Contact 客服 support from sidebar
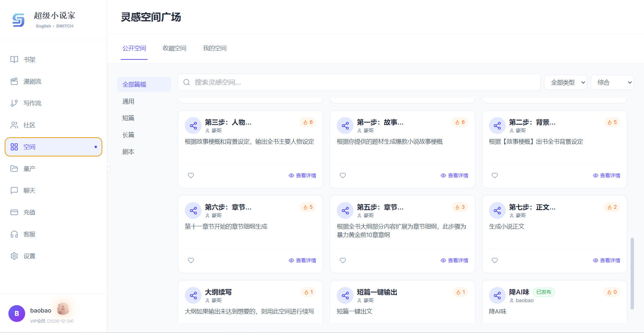Image resolution: width=644 pixels, height=333 pixels. 29,234
